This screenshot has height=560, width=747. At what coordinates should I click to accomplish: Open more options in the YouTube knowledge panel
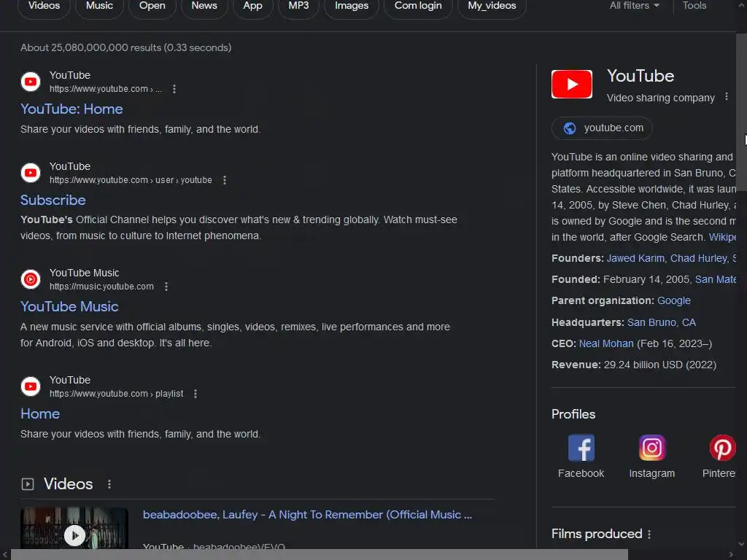point(727,97)
